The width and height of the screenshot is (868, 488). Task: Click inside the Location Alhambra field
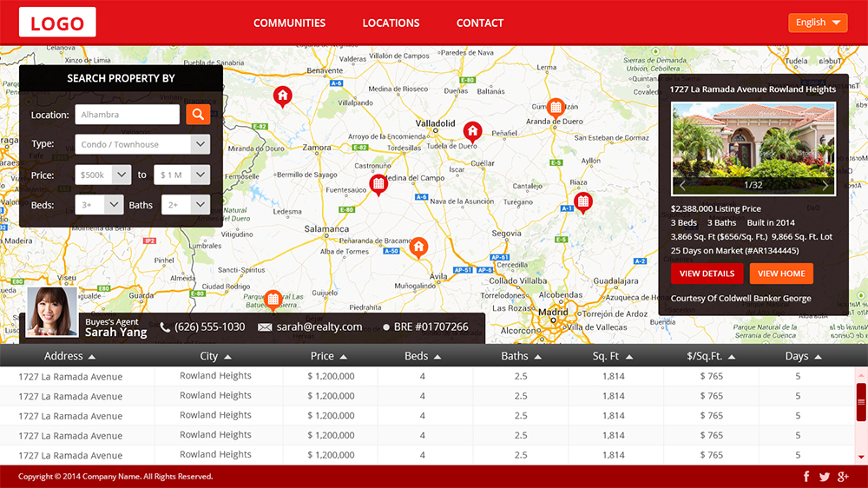pyautogui.click(x=128, y=115)
